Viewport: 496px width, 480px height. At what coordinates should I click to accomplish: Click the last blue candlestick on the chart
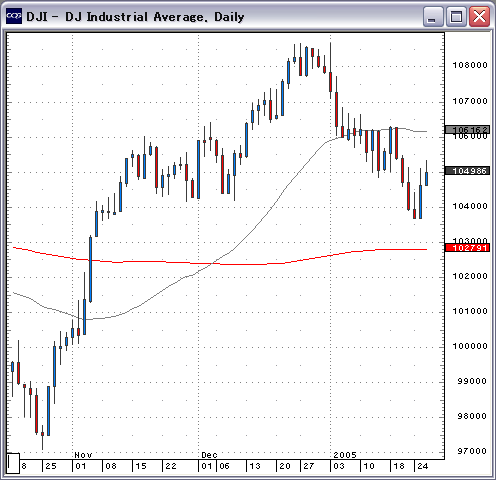pyautogui.click(x=426, y=179)
